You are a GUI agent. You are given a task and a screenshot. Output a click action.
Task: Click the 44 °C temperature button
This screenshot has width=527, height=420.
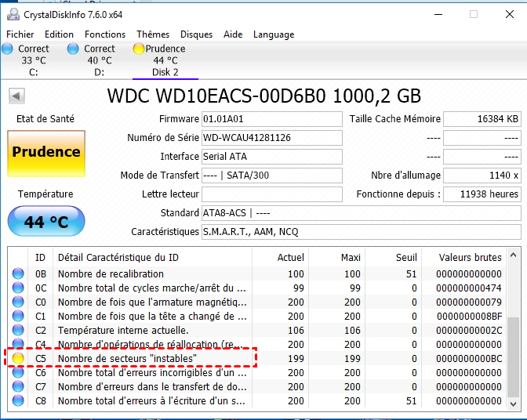46,221
